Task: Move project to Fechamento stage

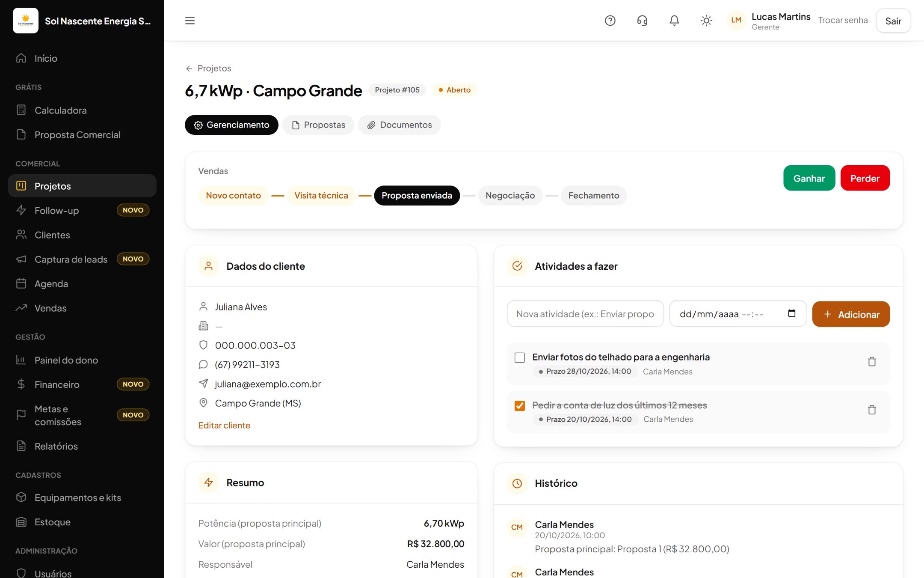Action: pos(594,196)
